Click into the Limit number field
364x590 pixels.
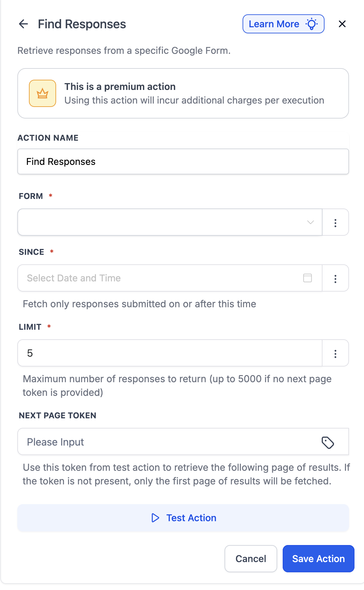169,353
